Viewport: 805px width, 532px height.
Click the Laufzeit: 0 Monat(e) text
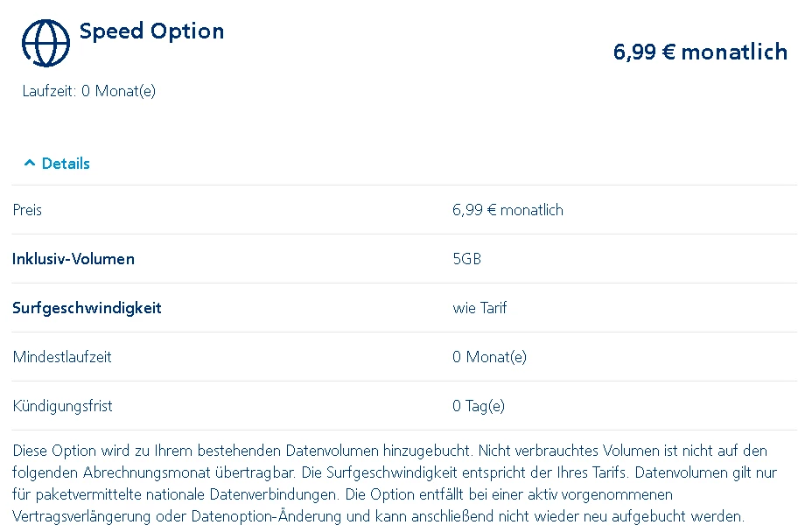(89, 91)
